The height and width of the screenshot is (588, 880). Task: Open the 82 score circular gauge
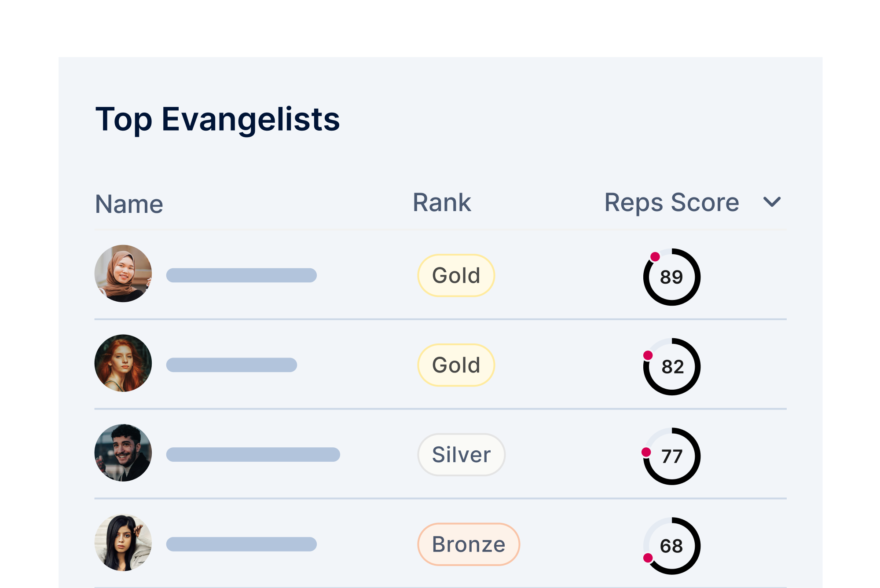671,367
